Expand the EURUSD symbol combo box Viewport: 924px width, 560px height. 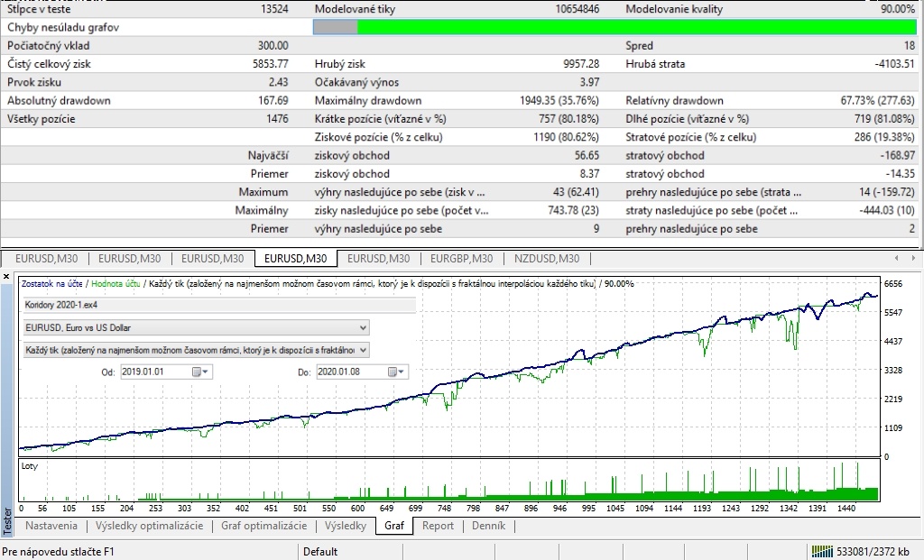click(363, 327)
